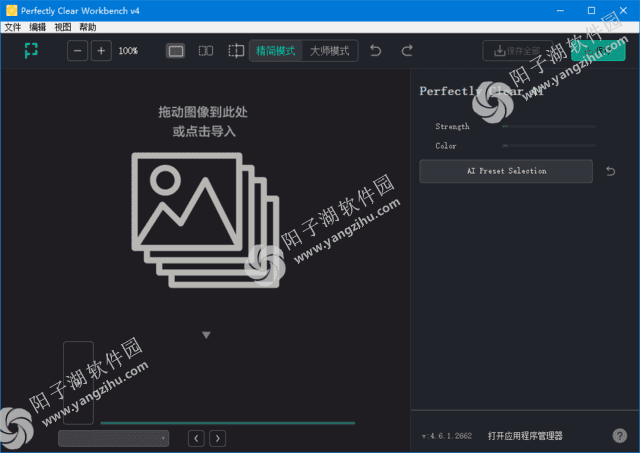Screen dimensions: 640x453
Task: Close the Perfectly Clear Workbench window
Action: (x=623, y=11)
